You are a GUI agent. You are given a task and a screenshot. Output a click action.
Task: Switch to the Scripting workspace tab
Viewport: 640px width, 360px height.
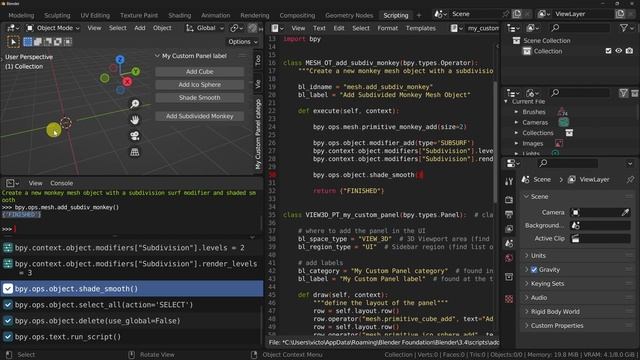click(396, 16)
